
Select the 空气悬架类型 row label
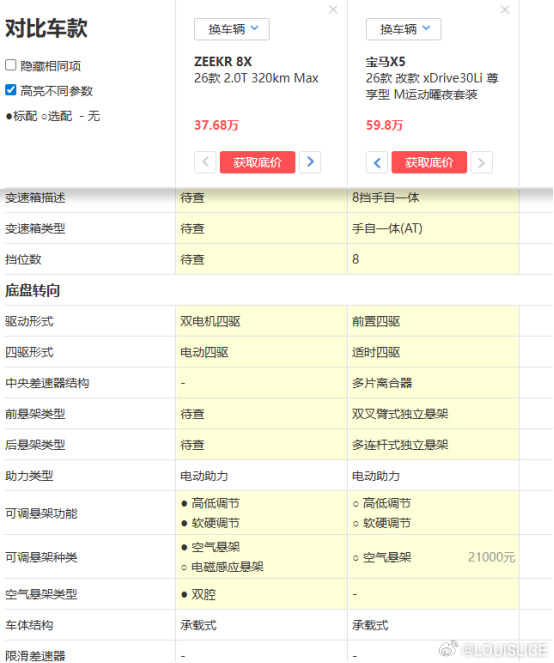pyautogui.click(x=41, y=595)
